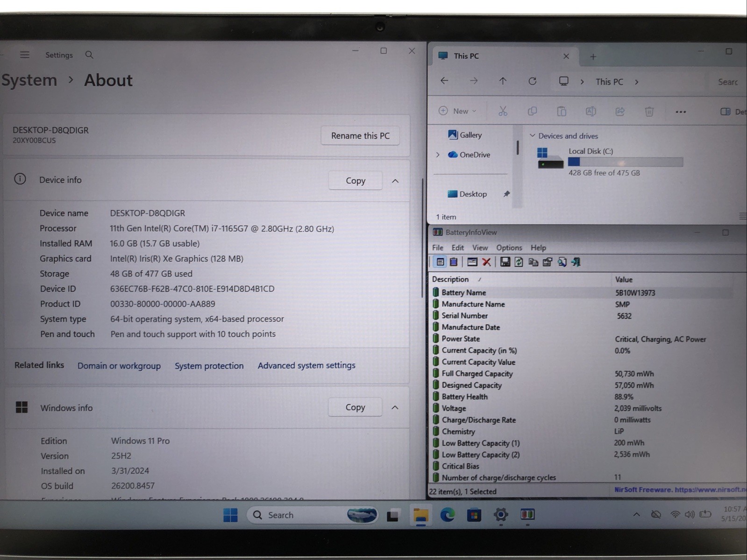Open the View menu in BatteryInfoView
The width and height of the screenshot is (747, 560).
[x=480, y=248]
